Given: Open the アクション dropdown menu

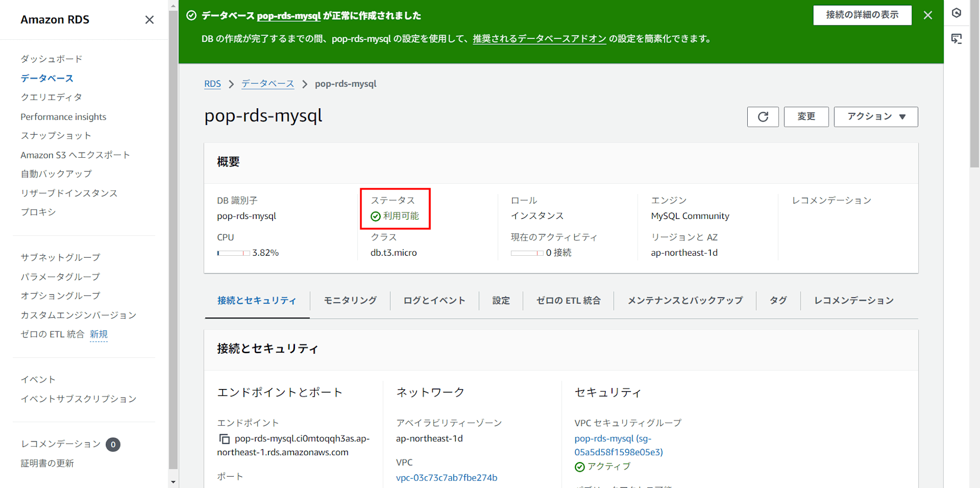Looking at the screenshot, I should coord(876,117).
